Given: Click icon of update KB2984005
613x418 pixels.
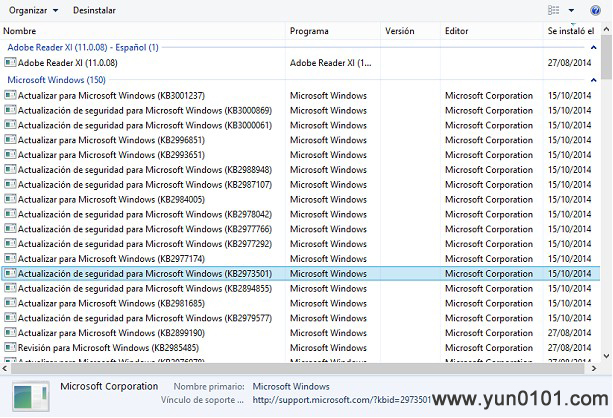Looking at the screenshot, I should point(10,199).
